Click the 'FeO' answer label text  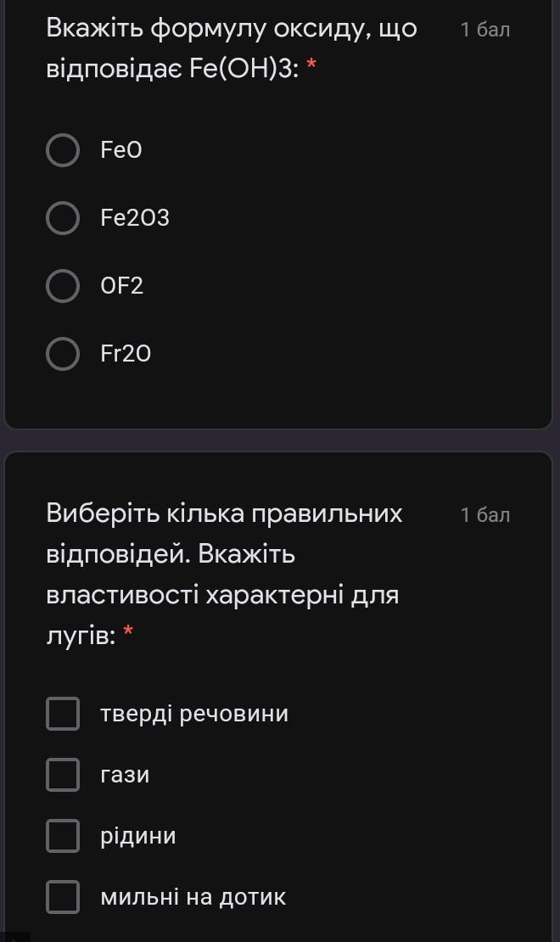(x=121, y=150)
